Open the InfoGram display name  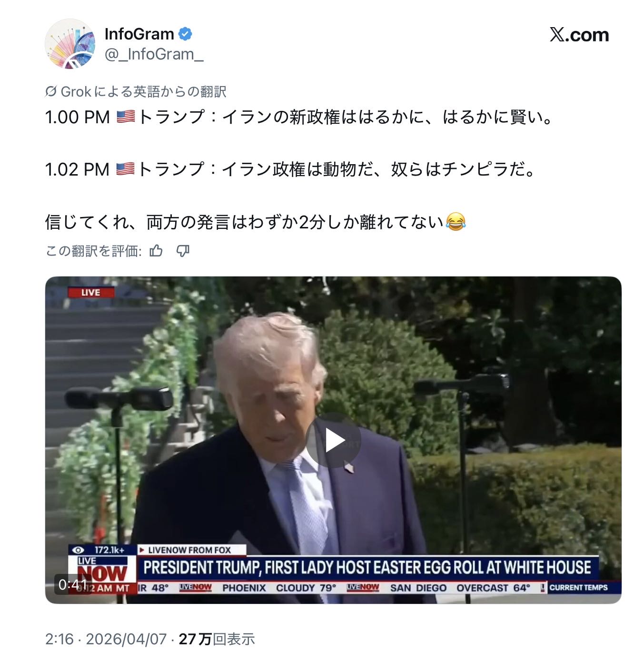tap(139, 34)
